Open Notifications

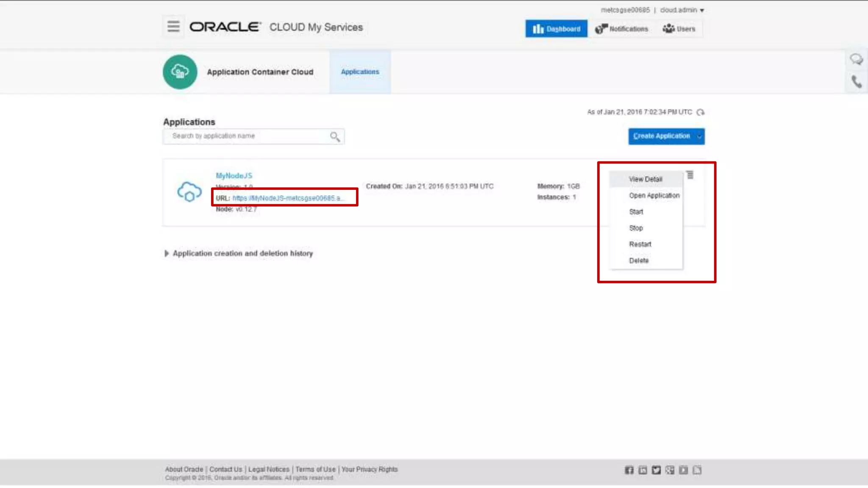(x=622, y=29)
